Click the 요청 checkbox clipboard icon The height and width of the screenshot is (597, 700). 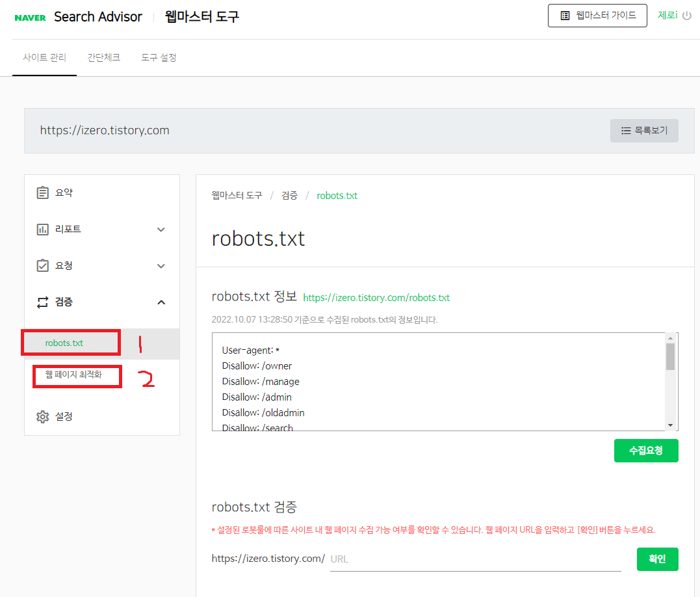42,266
